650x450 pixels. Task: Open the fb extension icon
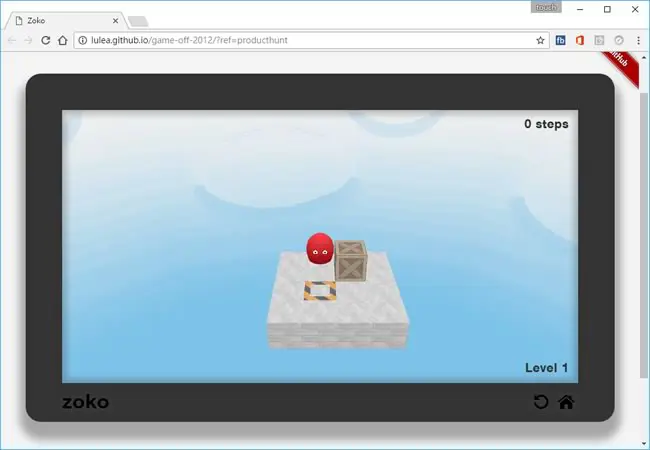tap(560, 40)
